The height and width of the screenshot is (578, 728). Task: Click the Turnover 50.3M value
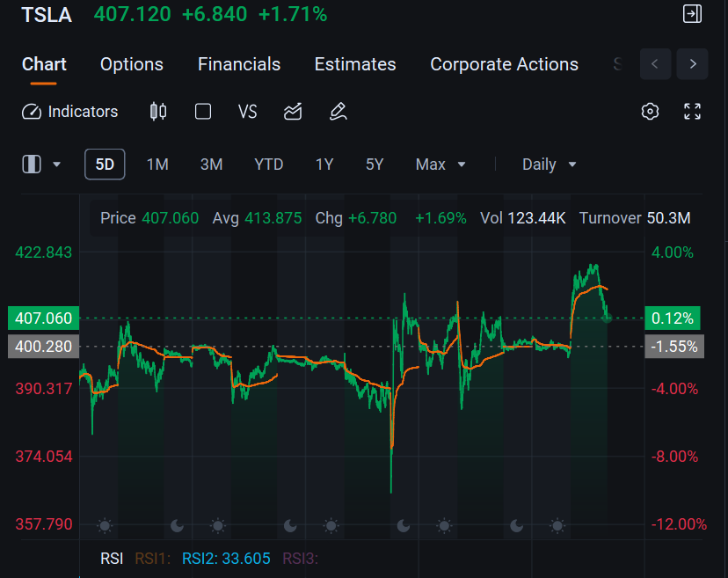tap(635, 218)
